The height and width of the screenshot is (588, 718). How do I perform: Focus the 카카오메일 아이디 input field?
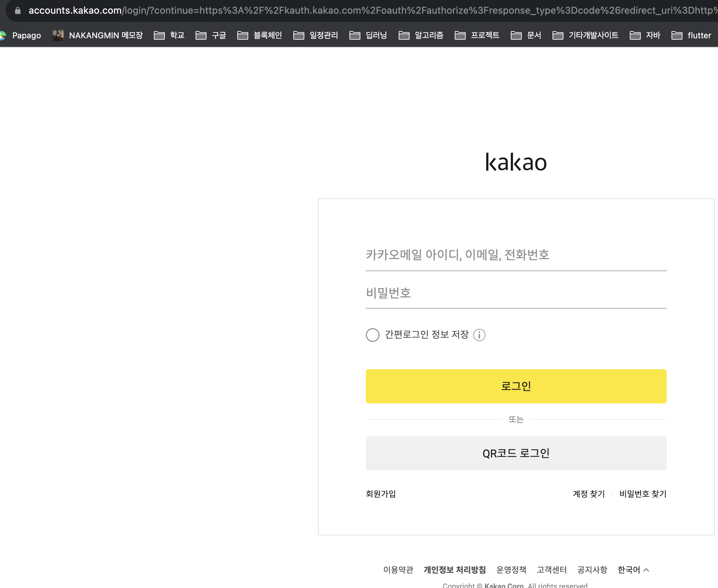pos(516,255)
